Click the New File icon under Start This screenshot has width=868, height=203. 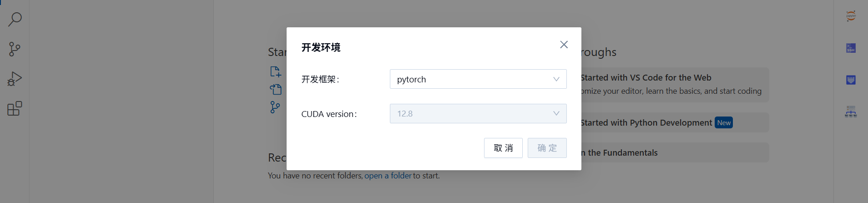click(276, 71)
